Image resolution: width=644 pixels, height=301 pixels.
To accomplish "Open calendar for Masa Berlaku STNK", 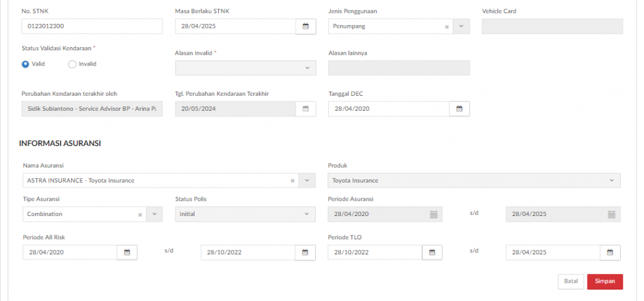I will (306, 26).
